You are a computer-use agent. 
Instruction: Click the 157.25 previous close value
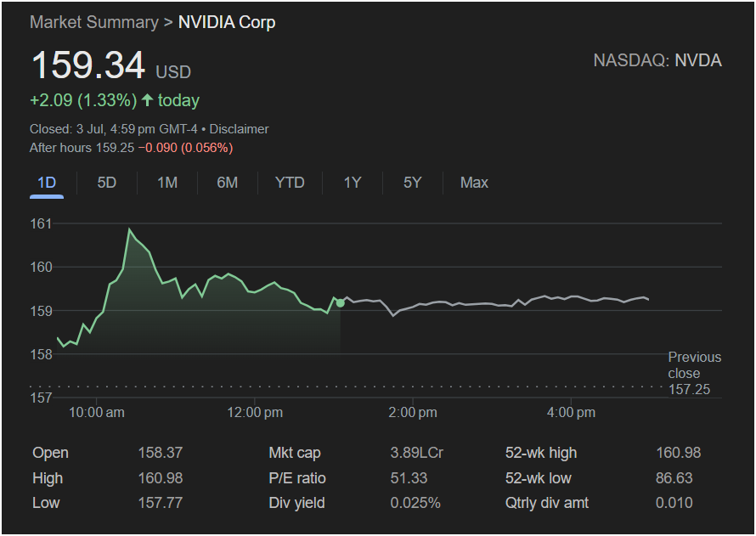690,389
